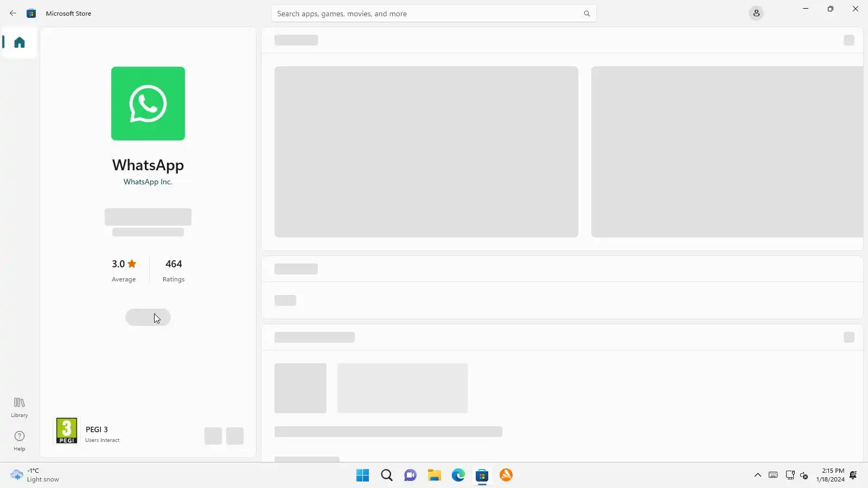Open Windows taskbar search
The width and height of the screenshot is (868, 488).
(x=387, y=476)
